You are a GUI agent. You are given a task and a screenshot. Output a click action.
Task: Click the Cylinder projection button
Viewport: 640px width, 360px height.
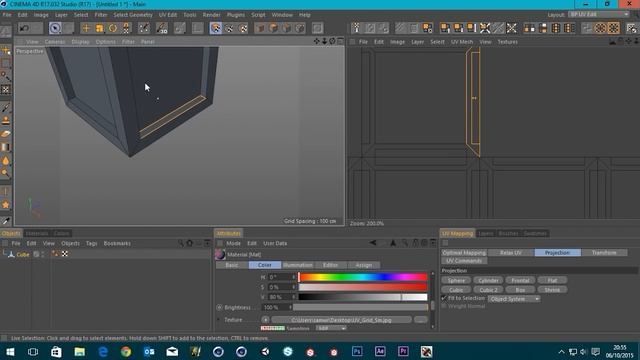tap(488, 280)
